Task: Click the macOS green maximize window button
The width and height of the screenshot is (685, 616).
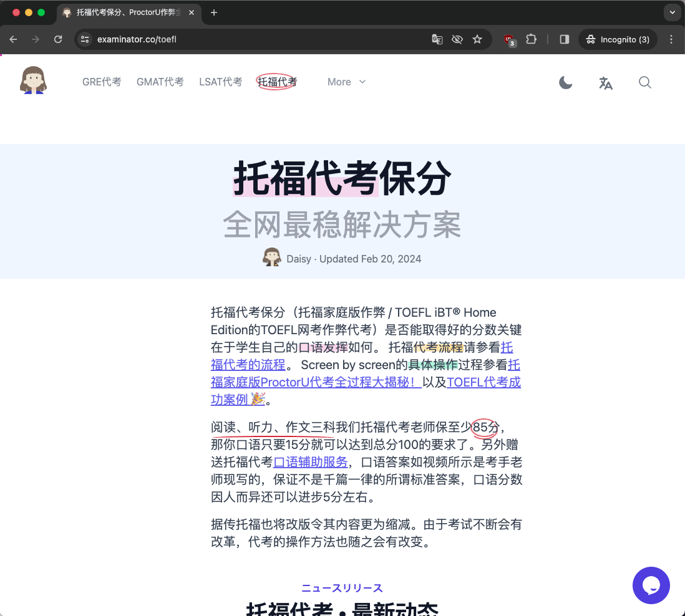Action: [x=41, y=12]
